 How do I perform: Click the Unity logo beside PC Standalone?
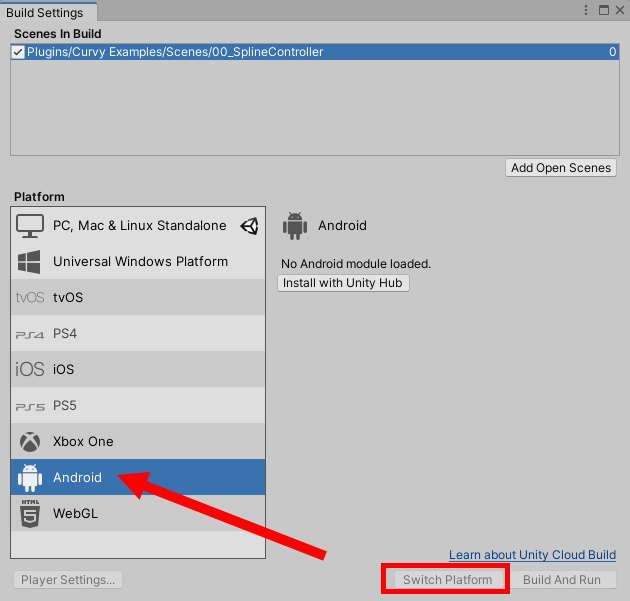coord(250,226)
